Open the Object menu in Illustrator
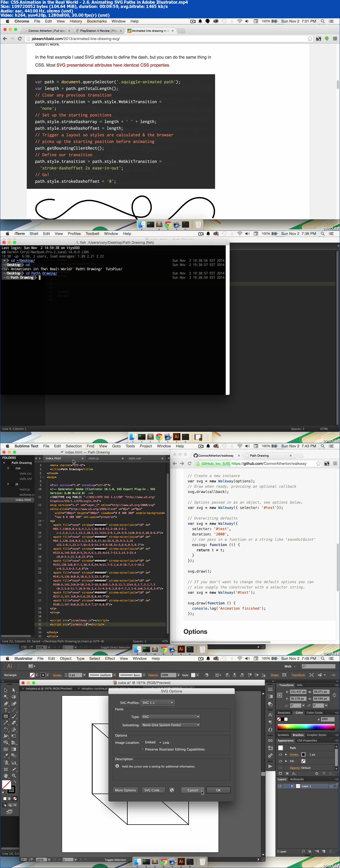 pos(66,658)
